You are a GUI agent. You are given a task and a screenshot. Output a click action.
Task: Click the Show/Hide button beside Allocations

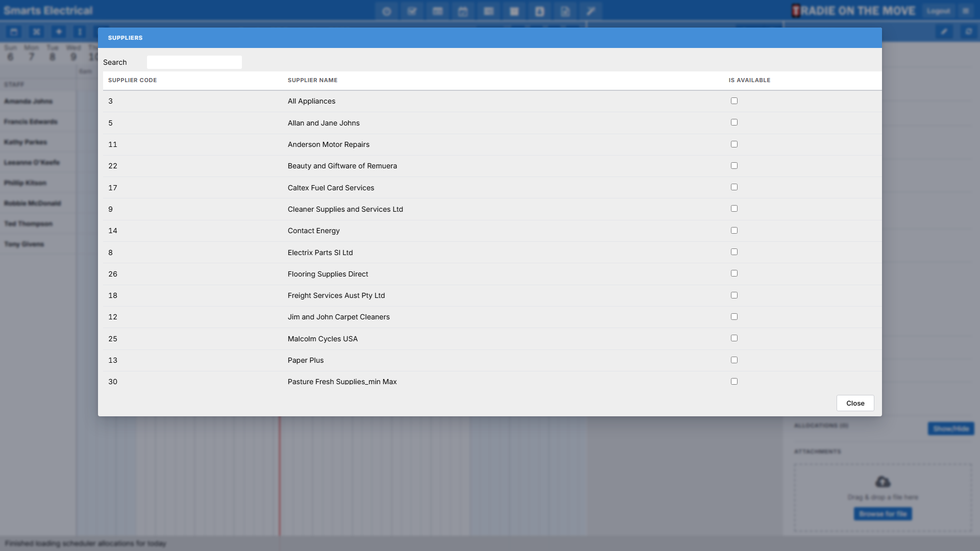coord(951,429)
